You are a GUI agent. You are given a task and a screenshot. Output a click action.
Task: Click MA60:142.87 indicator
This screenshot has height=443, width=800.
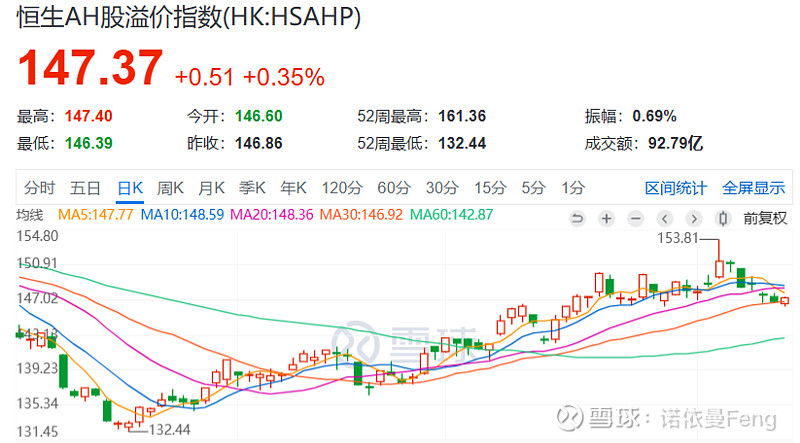[452, 215]
